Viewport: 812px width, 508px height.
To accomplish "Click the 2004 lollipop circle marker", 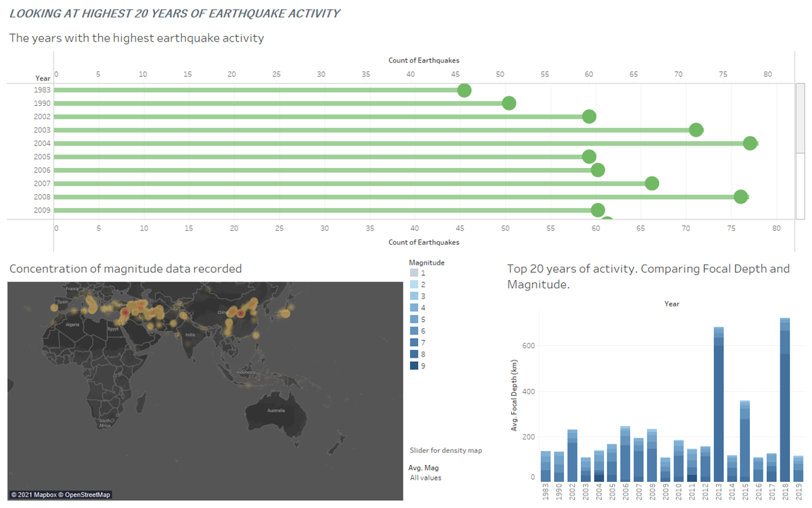I will (750, 143).
